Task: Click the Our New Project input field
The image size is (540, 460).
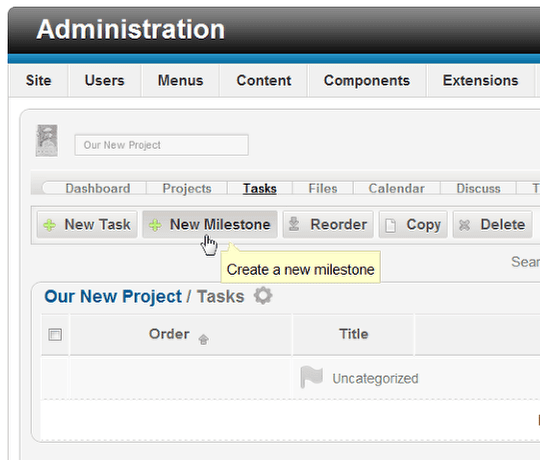Action: pyautogui.click(x=162, y=145)
